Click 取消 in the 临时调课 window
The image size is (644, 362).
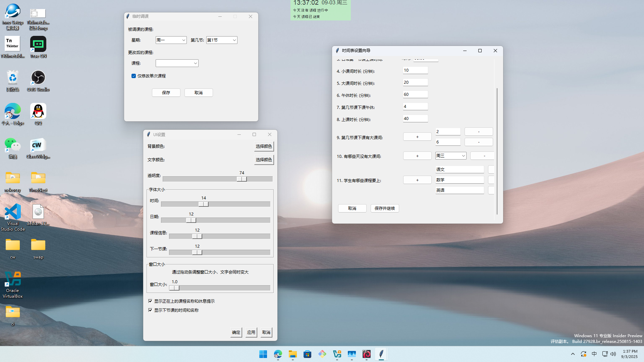point(199,93)
